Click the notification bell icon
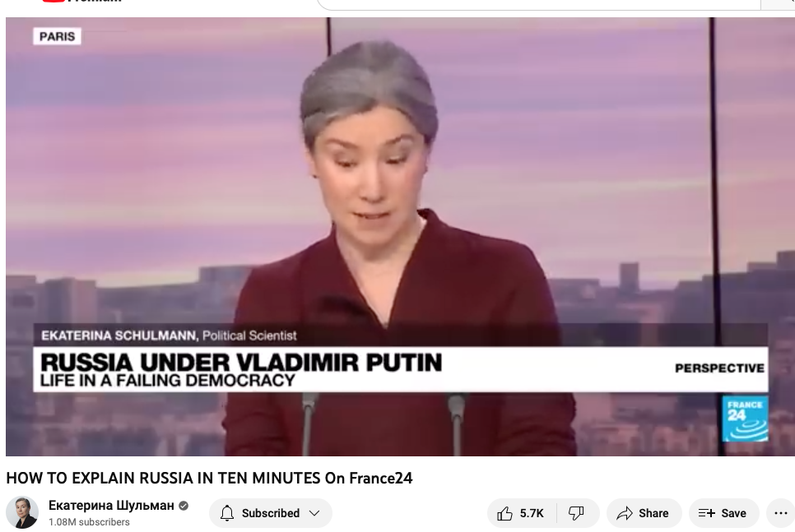This screenshot has width=795, height=532. [x=227, y=513]
